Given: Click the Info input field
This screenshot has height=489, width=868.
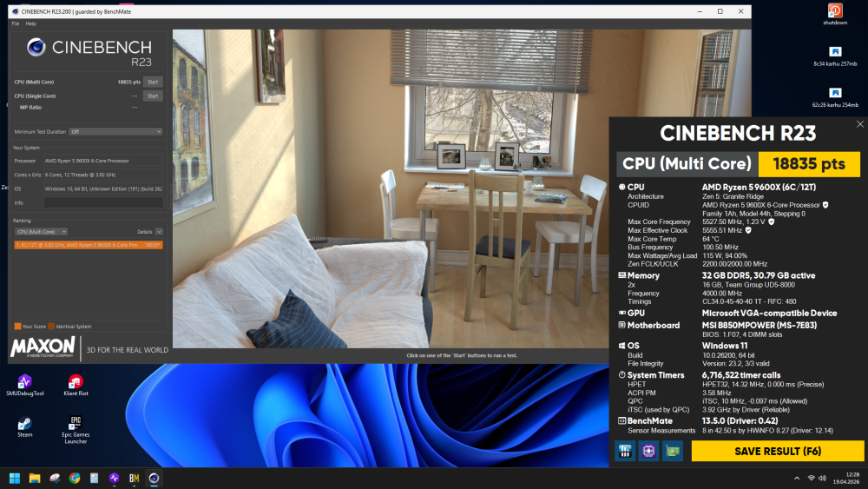Looking at the screenshot, I should click(103, 202).
